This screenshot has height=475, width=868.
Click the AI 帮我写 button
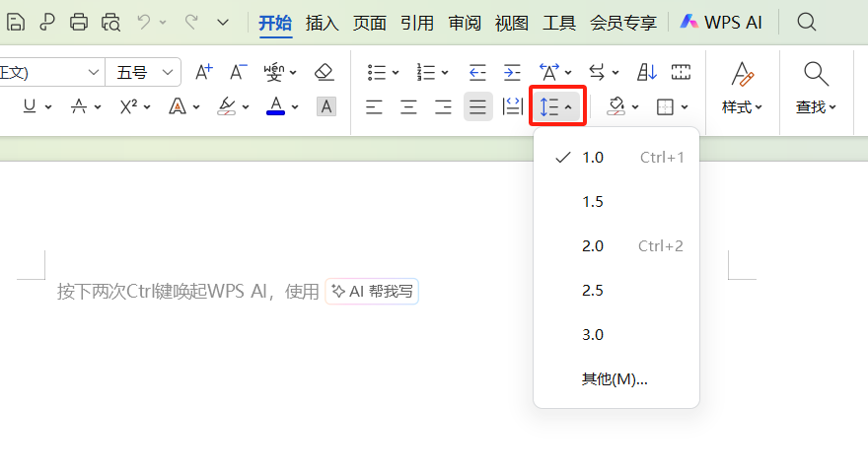[x=372, y=292]
